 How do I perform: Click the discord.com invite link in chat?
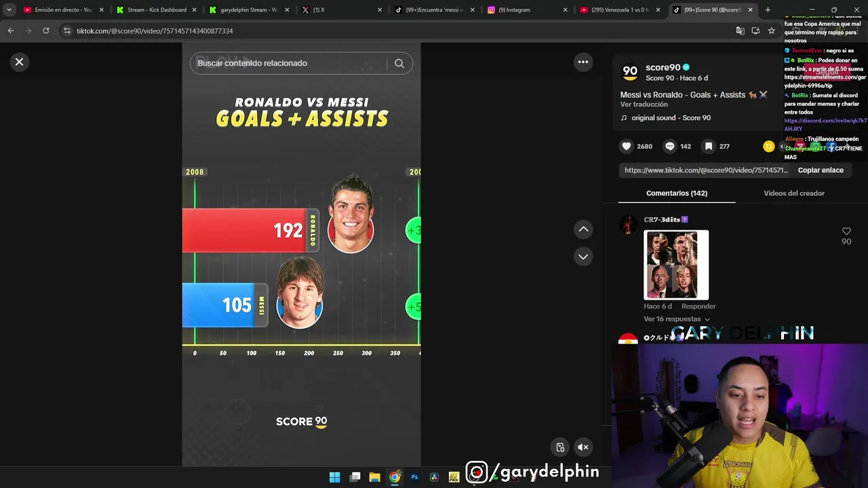(x=825, y=125)
